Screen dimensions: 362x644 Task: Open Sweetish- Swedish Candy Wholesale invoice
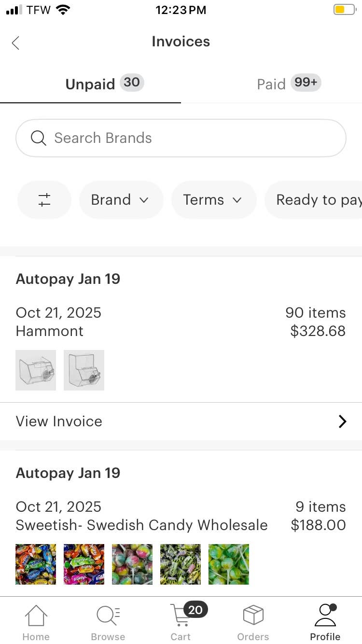pos(142,525)
